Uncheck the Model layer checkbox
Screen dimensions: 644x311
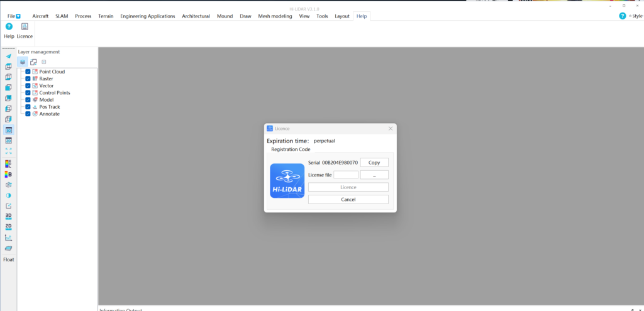(28, 100)
